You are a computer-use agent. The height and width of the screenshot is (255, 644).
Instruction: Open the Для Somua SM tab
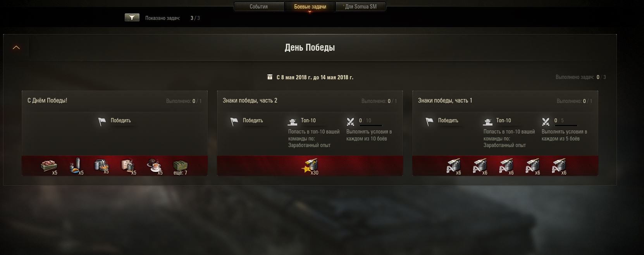[360, 7]
